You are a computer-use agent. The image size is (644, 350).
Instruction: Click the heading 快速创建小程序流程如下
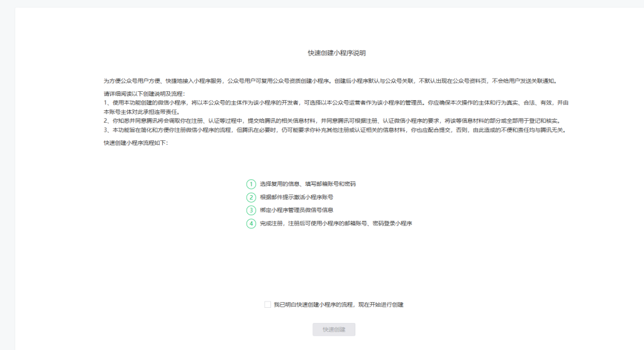(x=136, y=143)
